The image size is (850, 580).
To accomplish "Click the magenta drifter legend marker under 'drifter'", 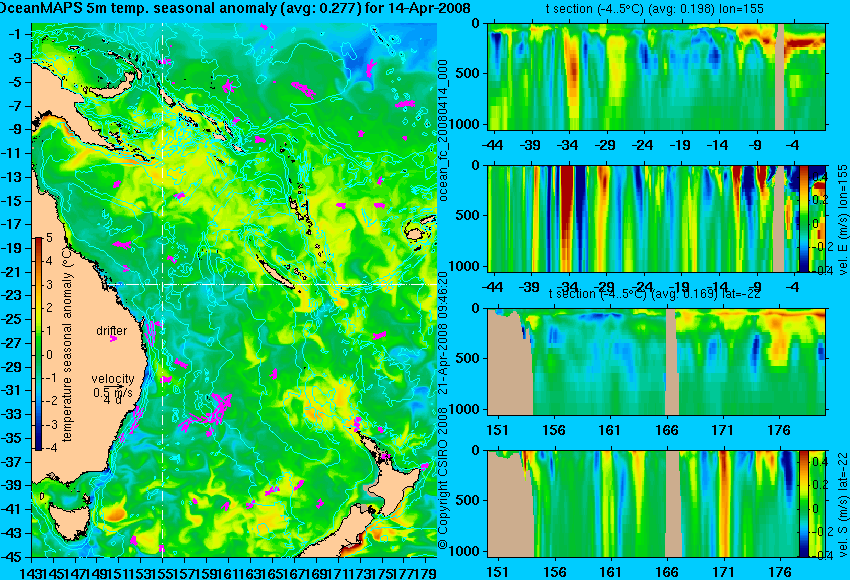I will (113, 339).
